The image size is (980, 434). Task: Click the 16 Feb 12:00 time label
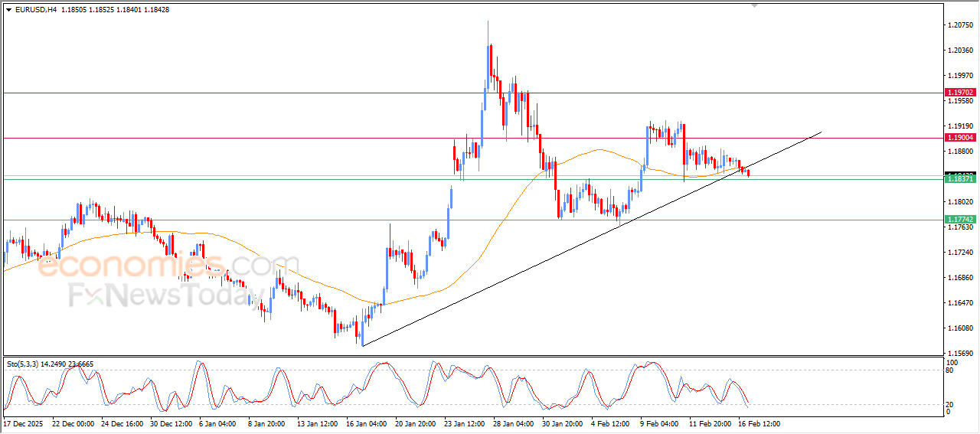pos(758,423)
